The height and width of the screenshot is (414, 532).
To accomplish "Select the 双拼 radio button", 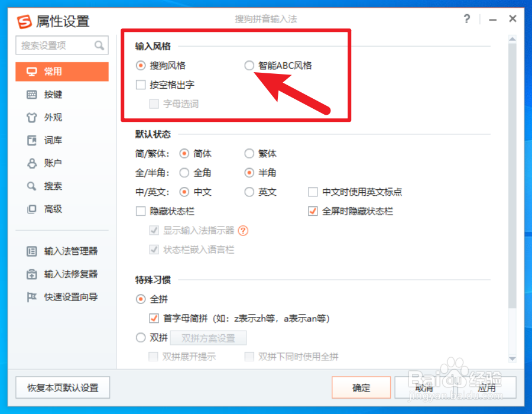I will point(141,338).
